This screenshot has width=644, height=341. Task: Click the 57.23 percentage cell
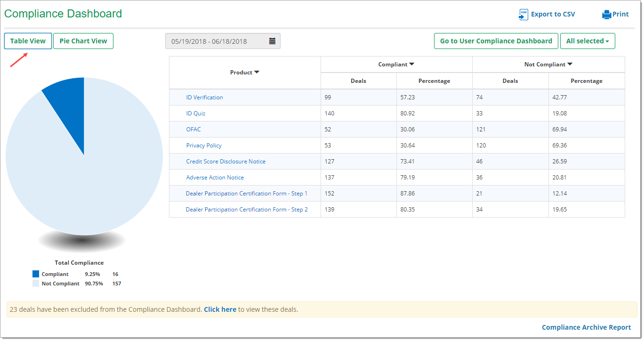(x=434, y=97)
